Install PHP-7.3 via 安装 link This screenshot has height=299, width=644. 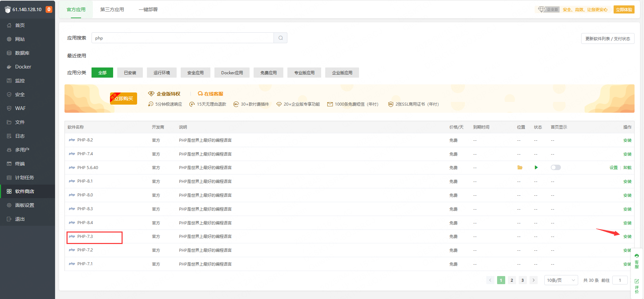(627, 237)
